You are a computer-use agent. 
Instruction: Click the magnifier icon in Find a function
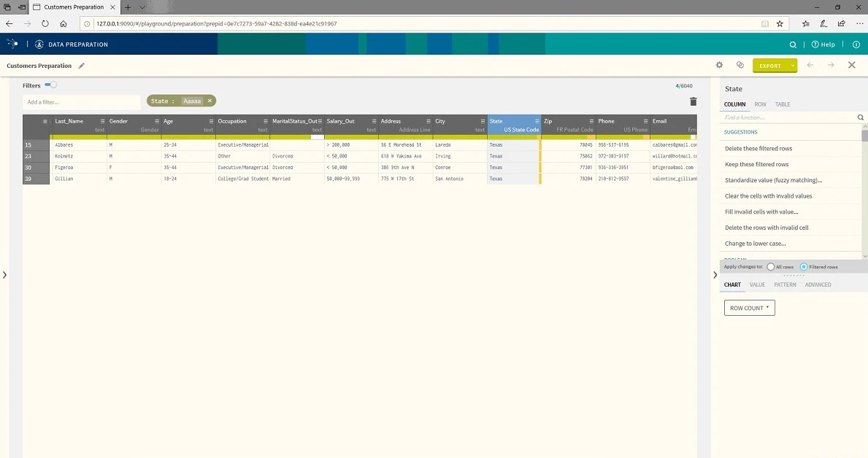coord(860,117)
